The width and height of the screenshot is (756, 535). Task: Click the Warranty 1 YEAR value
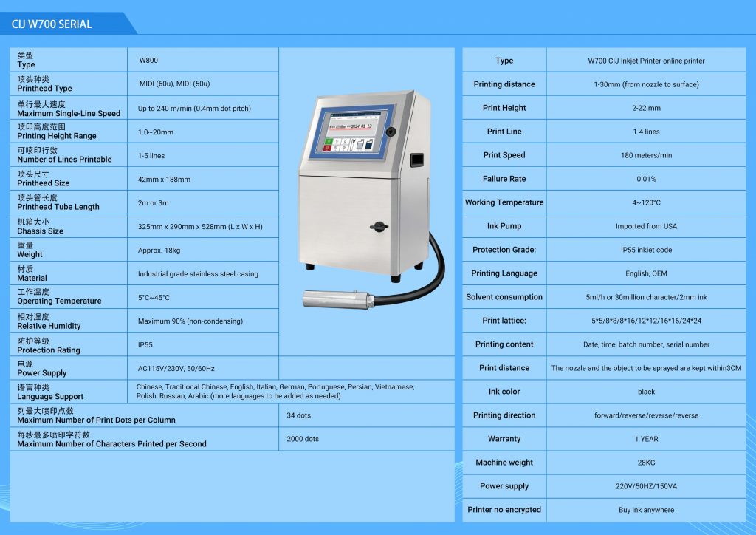pos(646,439)
